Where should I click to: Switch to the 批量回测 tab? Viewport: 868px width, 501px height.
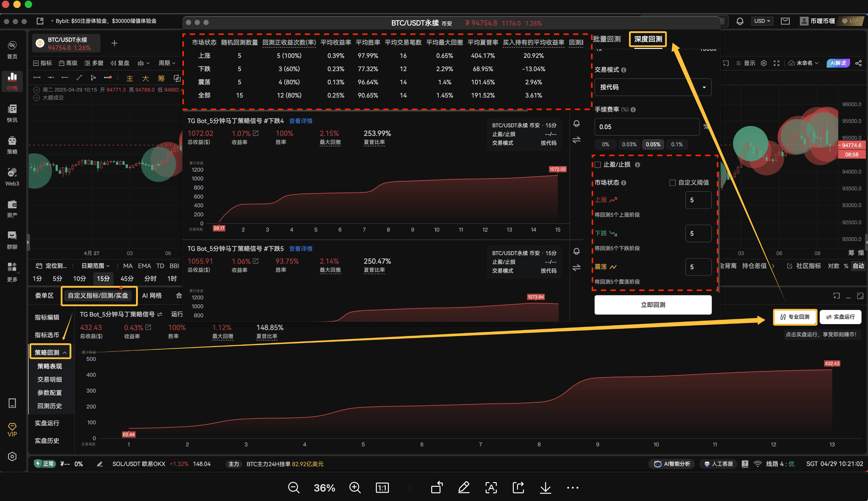(x=606, y=39)
